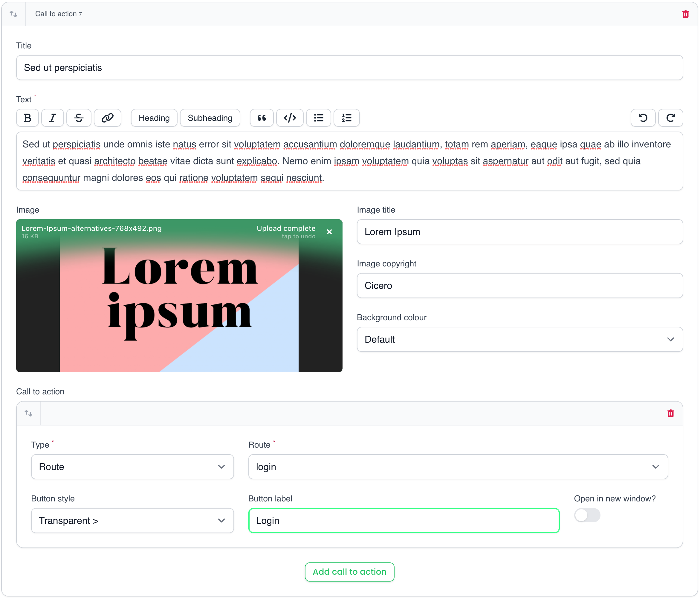
Task: Create a bulleted list
Action: tap(318, 118)
